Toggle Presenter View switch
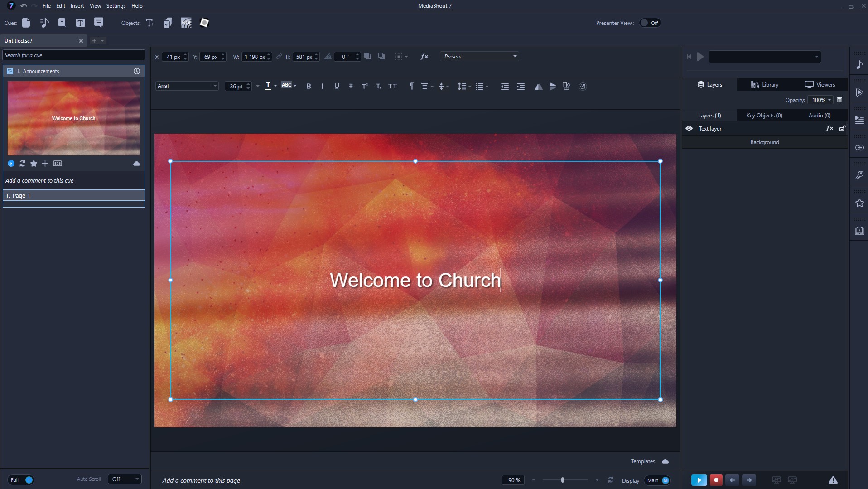Viewport: 868px width, 489px height. [650, 23]
